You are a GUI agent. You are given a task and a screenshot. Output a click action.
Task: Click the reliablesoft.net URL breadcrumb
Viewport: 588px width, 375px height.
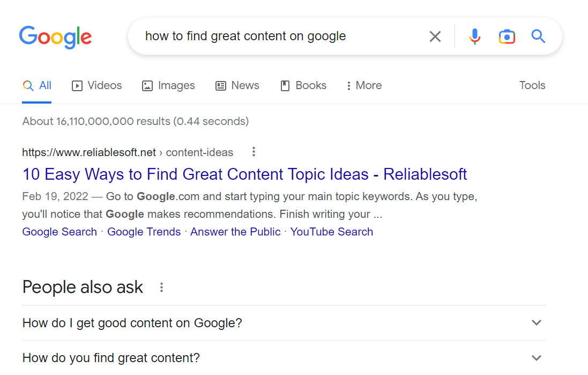(x=128, y=152)
